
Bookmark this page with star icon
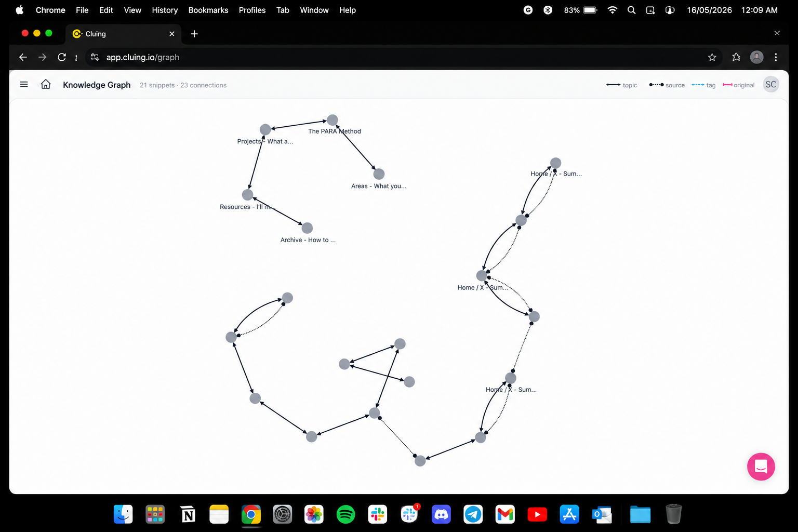coord(712,57)
